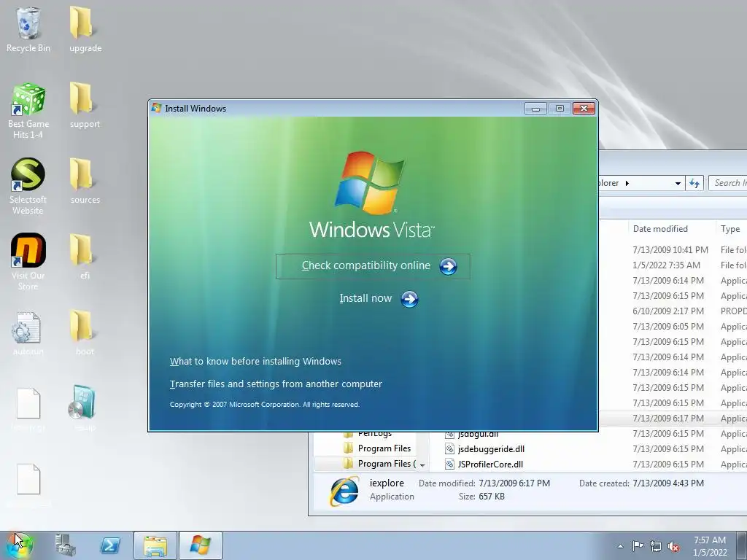The image size is (747, 560).
Task: Click the iexplore icon in details pane
Action: [344, 491]
